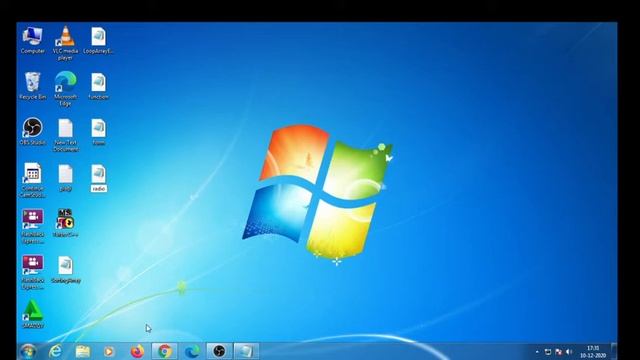Switch to OBS Studio on the taskbar
Viewport: 640px width, 360px height.
[x=219, y=351]
